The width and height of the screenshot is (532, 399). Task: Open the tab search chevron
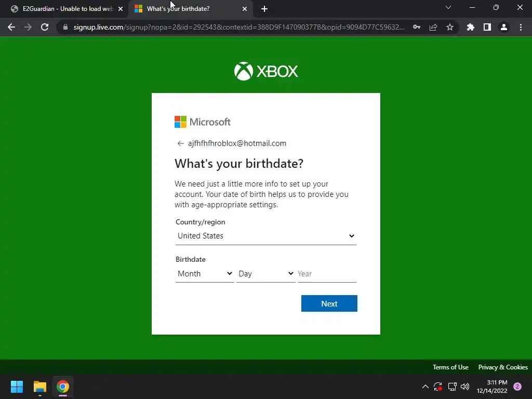[x=448, y=7]
